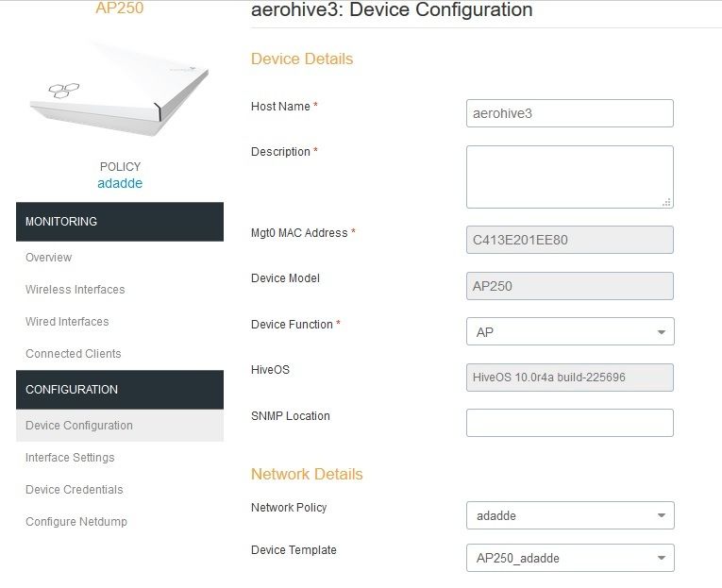Click the SNMP Location field

pos(569,423)
